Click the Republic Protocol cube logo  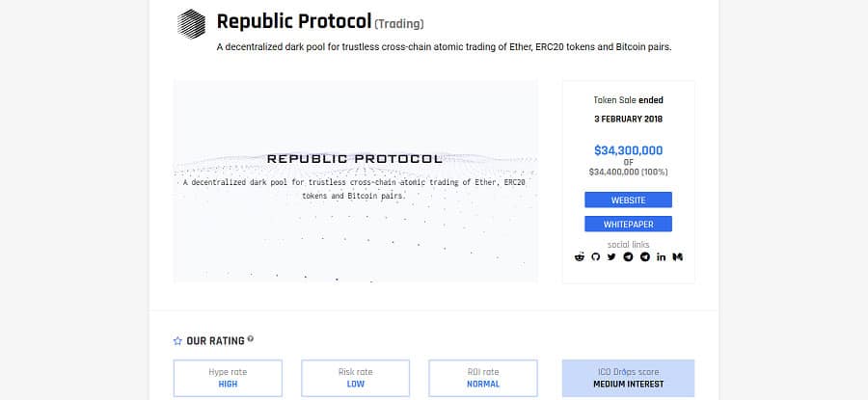(x=192, y=24)
